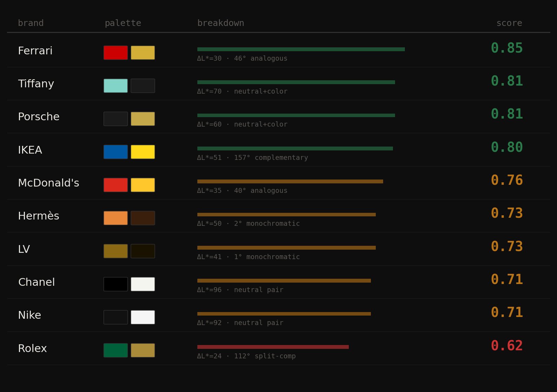
Task: Pick Porsche's tan-gold swatch
Action: [x=143, y=119]
